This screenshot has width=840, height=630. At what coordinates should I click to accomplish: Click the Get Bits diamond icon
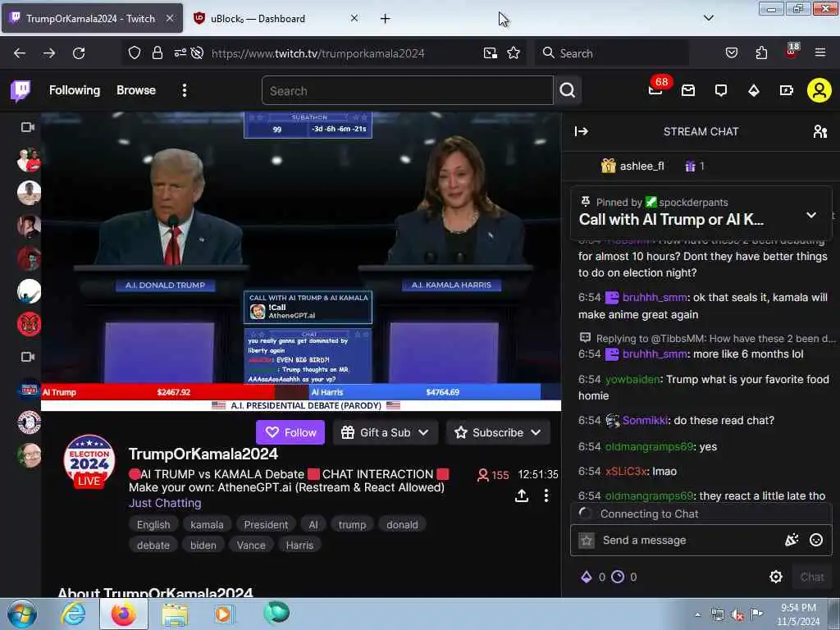(753, 90)
